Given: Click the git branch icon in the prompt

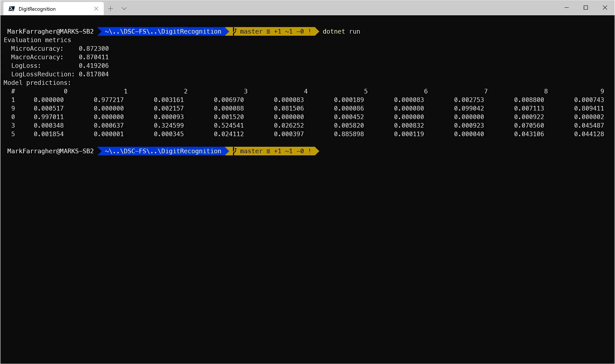Looking at the screenshot, I should coord(234,31).
